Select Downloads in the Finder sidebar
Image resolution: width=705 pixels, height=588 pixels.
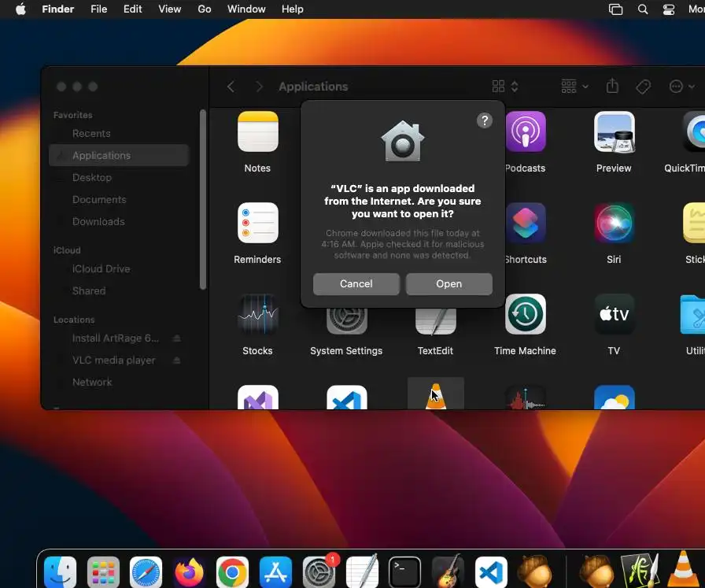click(x=119, y=222)
